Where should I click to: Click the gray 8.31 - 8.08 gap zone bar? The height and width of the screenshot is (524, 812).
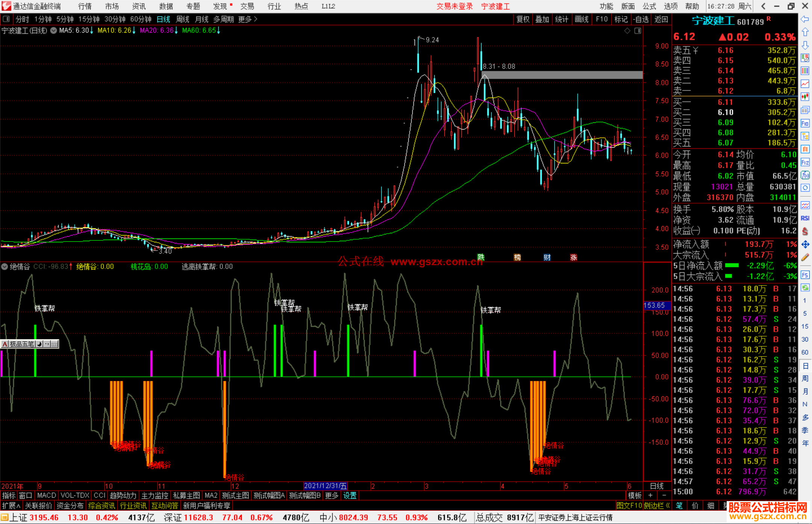click(x=562, y=75)
